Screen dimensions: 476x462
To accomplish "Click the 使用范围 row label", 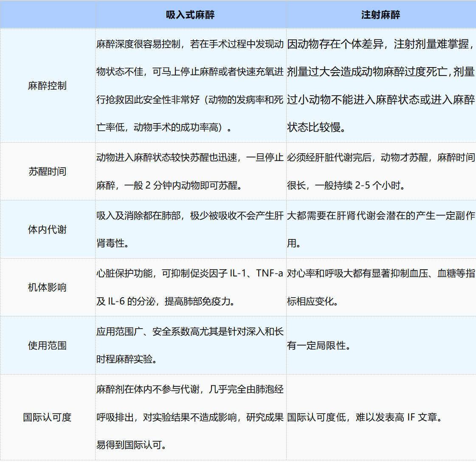I will [48, 345].
